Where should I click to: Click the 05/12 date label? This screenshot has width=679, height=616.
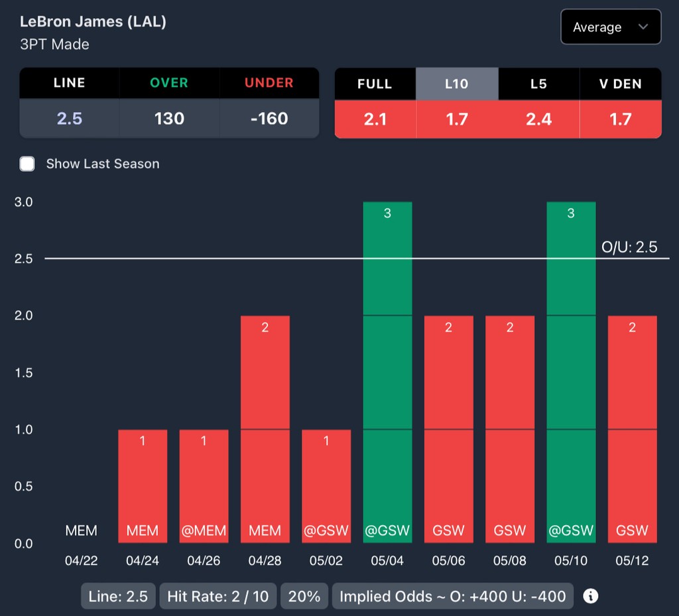632,560
